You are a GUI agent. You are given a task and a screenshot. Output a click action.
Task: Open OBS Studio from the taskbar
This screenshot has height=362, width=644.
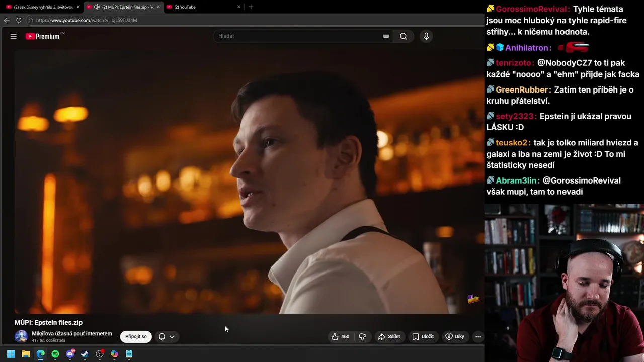100,354
